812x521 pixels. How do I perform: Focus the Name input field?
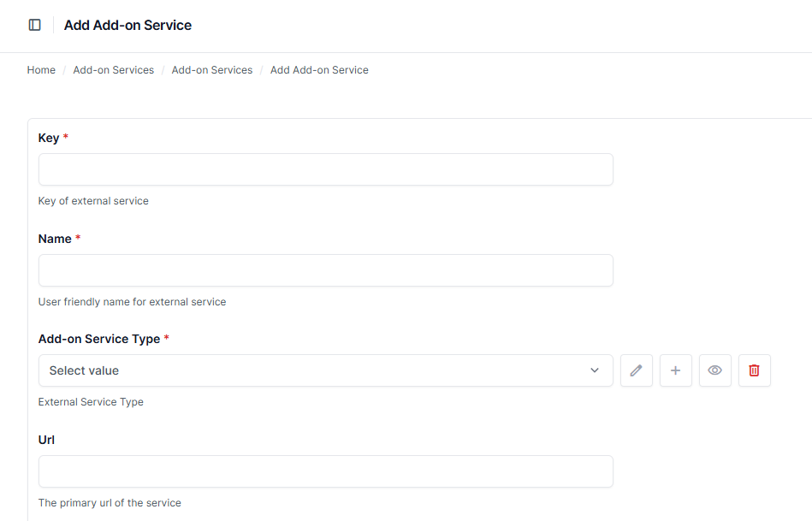coord(325,270)
